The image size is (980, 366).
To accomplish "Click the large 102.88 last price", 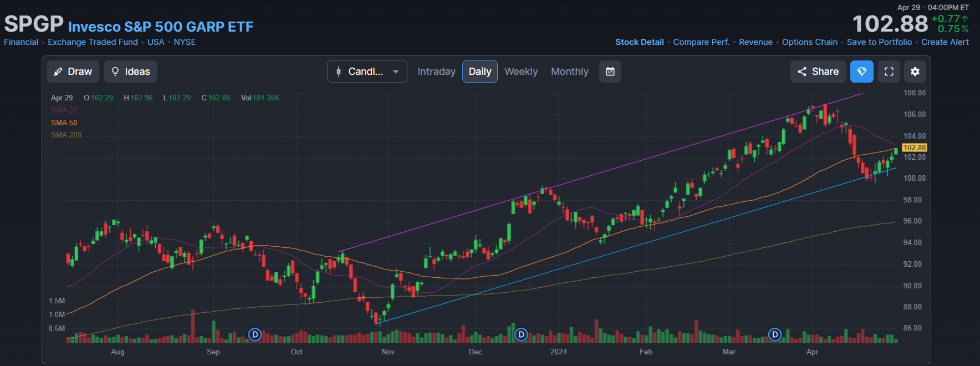I will (890, 24).
